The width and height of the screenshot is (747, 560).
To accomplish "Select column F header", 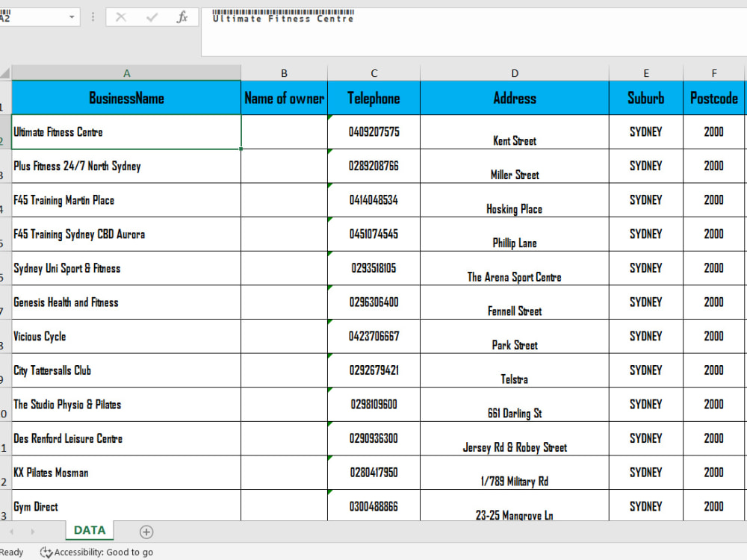I will click(x=713, y=73).
